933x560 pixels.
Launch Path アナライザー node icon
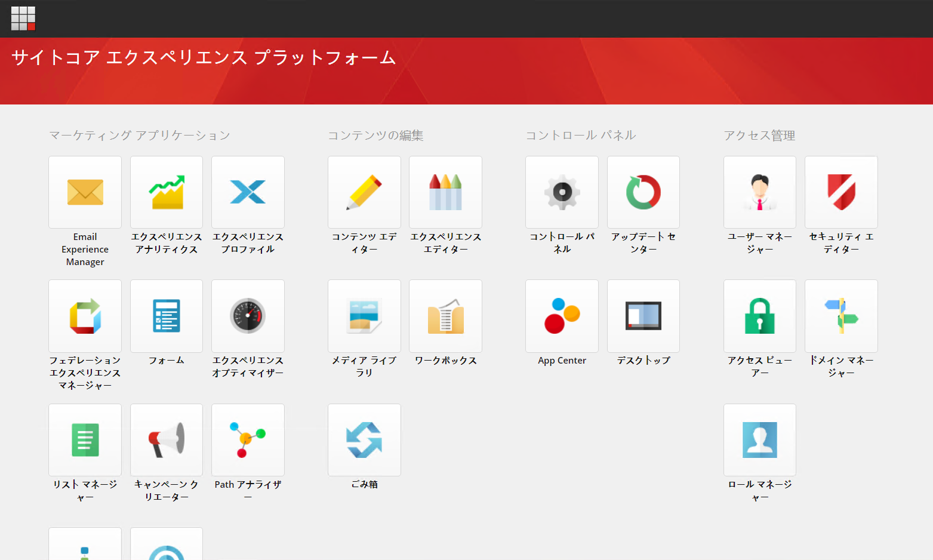pyautogui.click(x=248, y=440)
